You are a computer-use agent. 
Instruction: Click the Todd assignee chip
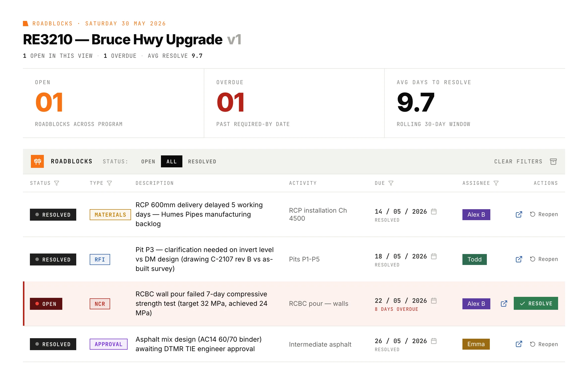475,259
